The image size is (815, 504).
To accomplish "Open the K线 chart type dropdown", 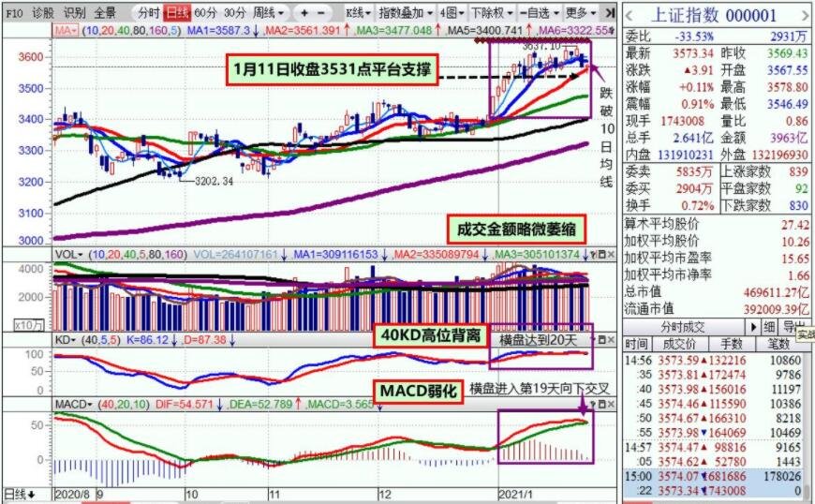I will click(359, 12).
